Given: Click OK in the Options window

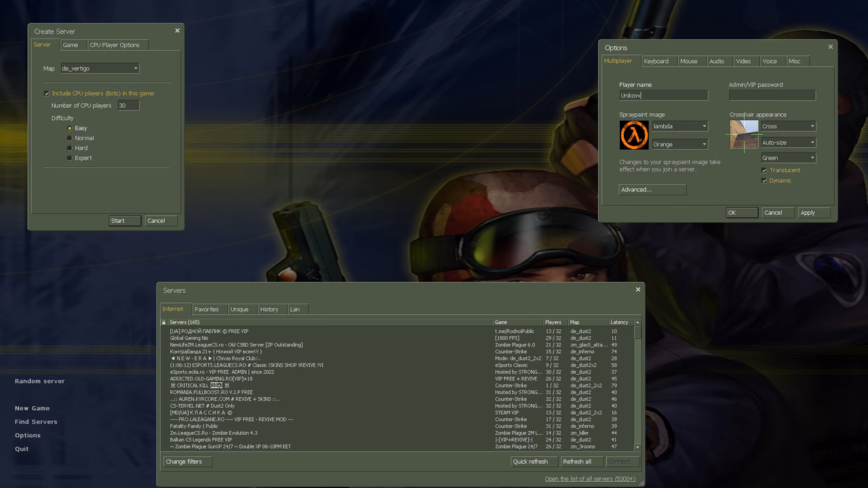Looking at the screenshot, I should (x=742, y=213).
